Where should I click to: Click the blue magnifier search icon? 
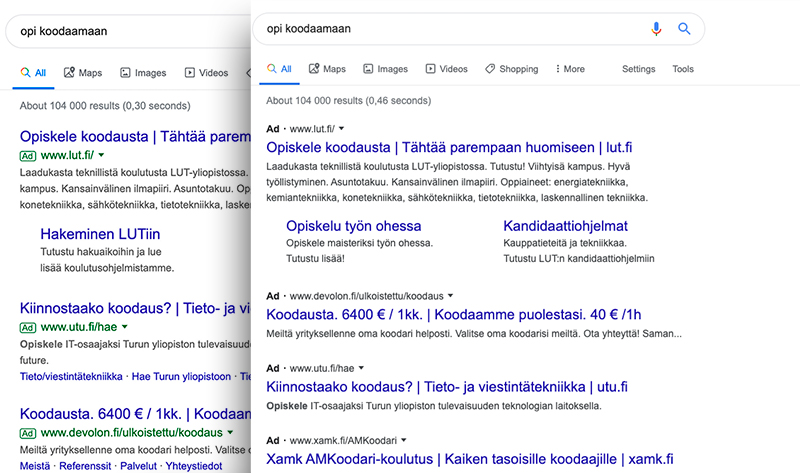(684, 29)
